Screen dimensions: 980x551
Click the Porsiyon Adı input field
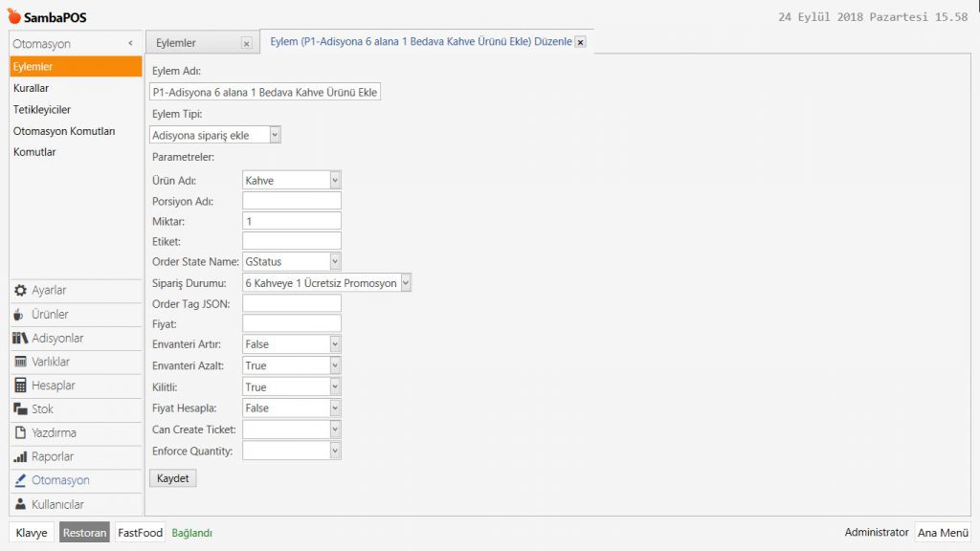click(292, 201)
